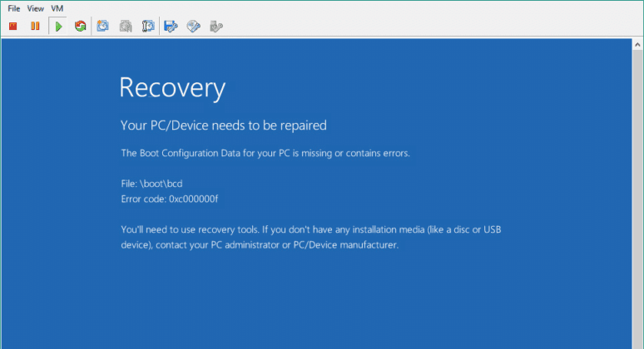This screenshot has width=644, height=349.
Task: Click the orange Suspend (pause) button
Action: point(35,27)
